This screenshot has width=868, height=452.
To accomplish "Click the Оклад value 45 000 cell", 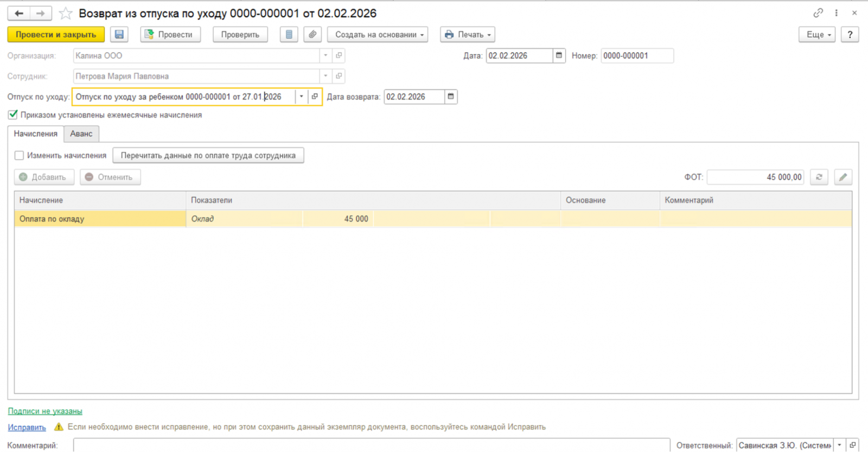I will [338, 219].
